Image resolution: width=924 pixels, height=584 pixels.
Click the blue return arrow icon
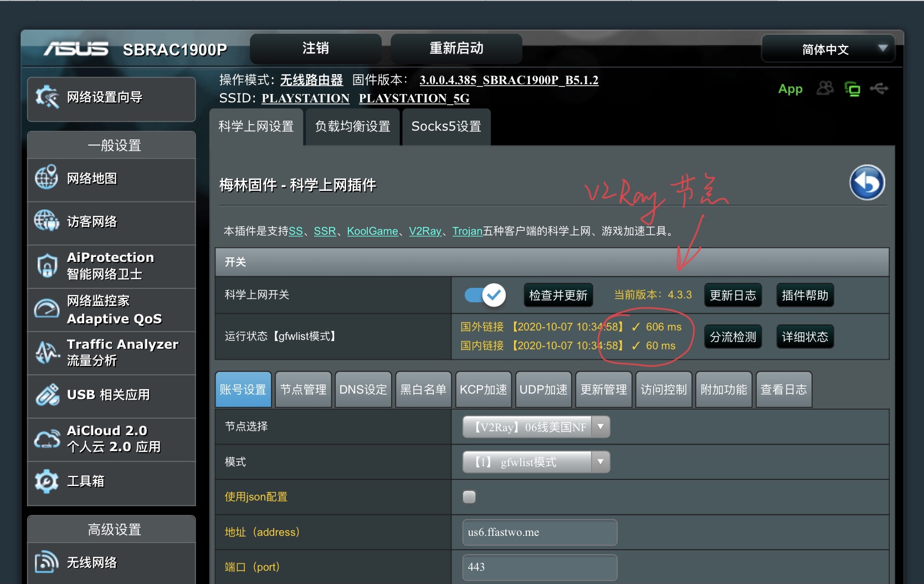click(x=867, y=182)
